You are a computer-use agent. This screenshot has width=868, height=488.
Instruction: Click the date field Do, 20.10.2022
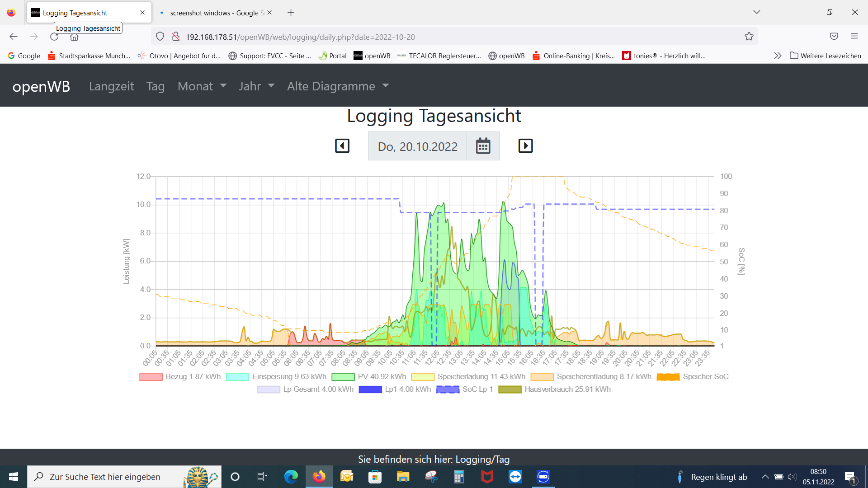417,146
